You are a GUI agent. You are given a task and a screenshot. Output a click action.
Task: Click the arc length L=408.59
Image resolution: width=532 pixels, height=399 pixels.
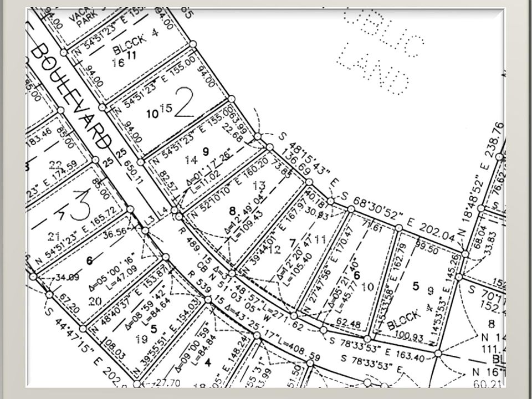coord(298,348)
